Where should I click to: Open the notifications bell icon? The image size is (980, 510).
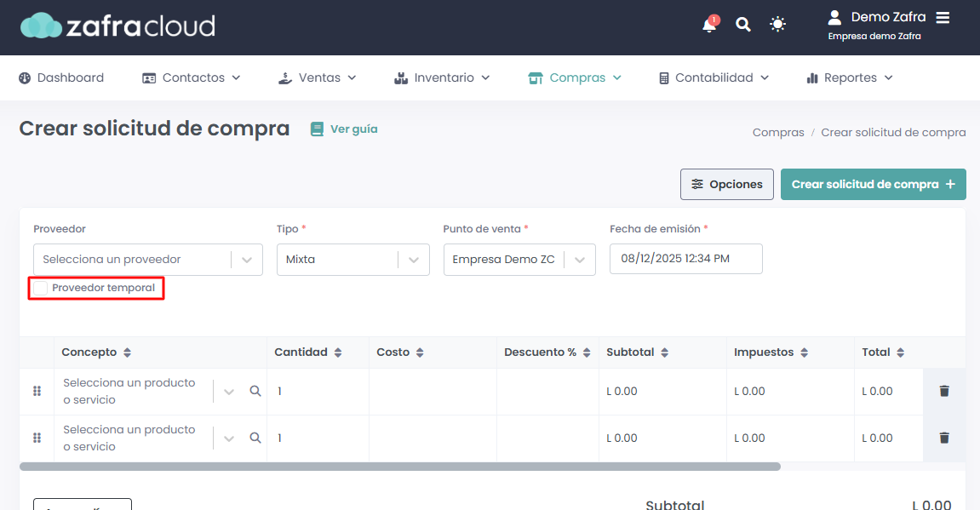(710, 25)
